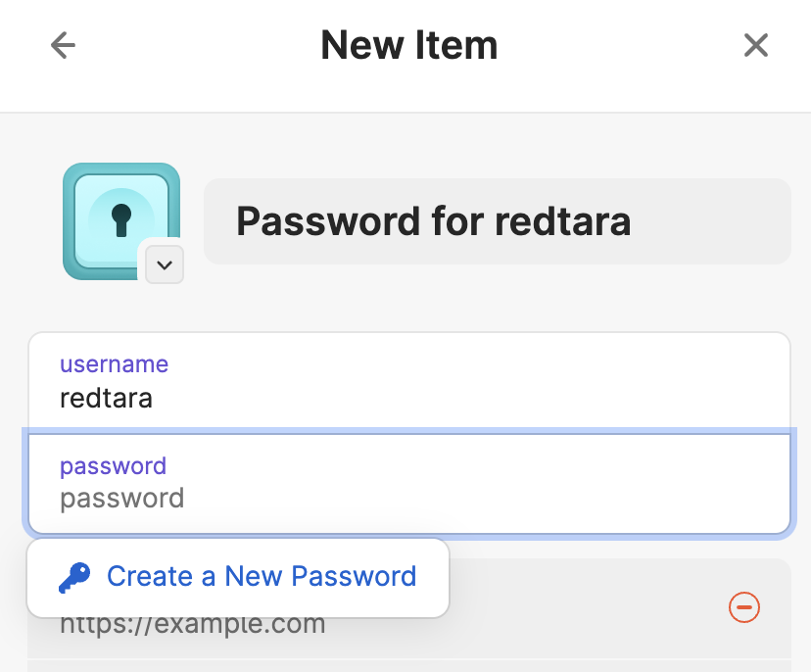Click the title field "Password for redtara"
Screen dimensions: 811x672
click(x=497, y=221)
